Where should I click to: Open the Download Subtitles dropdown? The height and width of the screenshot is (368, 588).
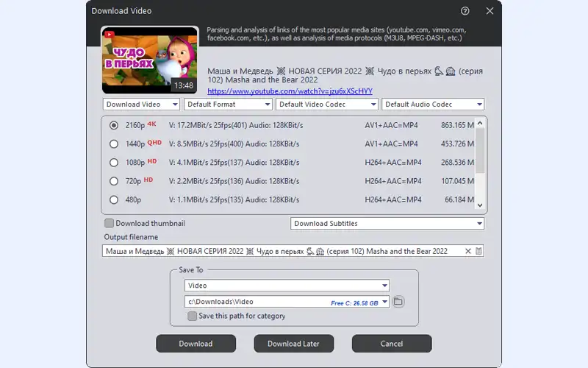[x=387, y=224]
